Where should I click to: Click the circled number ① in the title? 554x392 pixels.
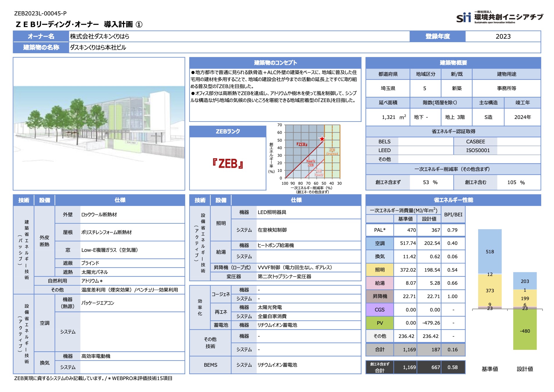139,24
